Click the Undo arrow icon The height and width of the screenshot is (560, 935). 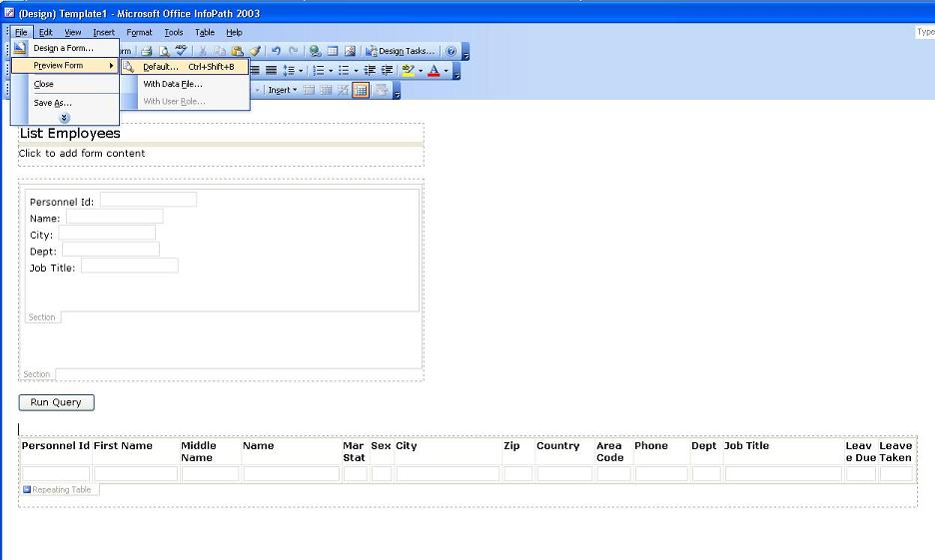[276, 51]
